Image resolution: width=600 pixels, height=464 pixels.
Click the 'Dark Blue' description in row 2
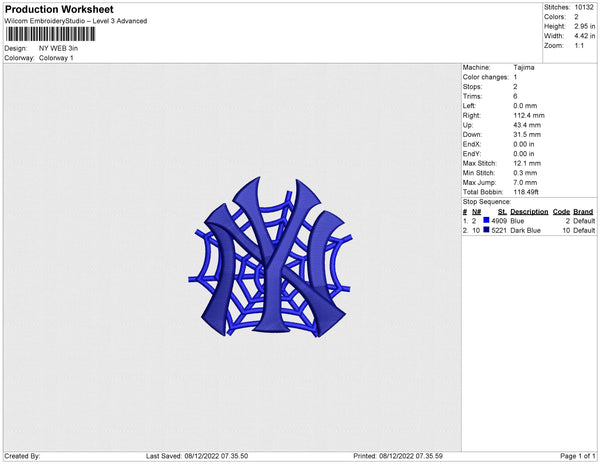pos(525,231)
